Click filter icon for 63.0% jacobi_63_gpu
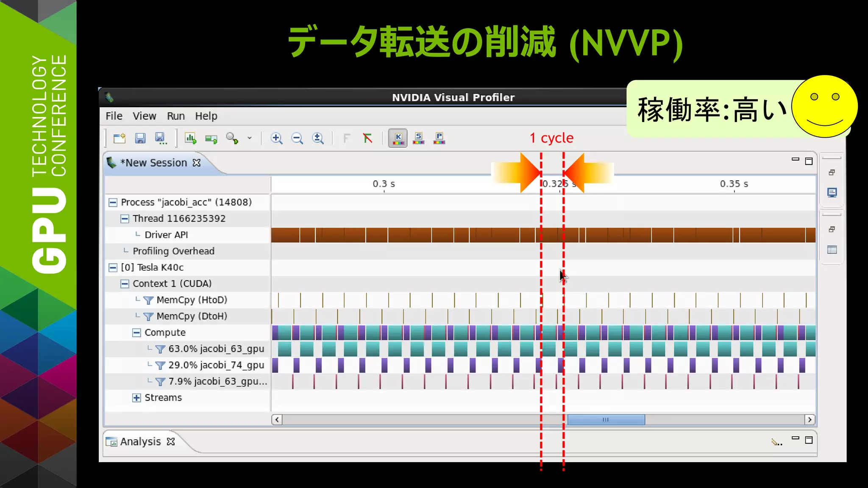This screenshot has width=868, height=488. pyautogui.click(x=160, y=349)
